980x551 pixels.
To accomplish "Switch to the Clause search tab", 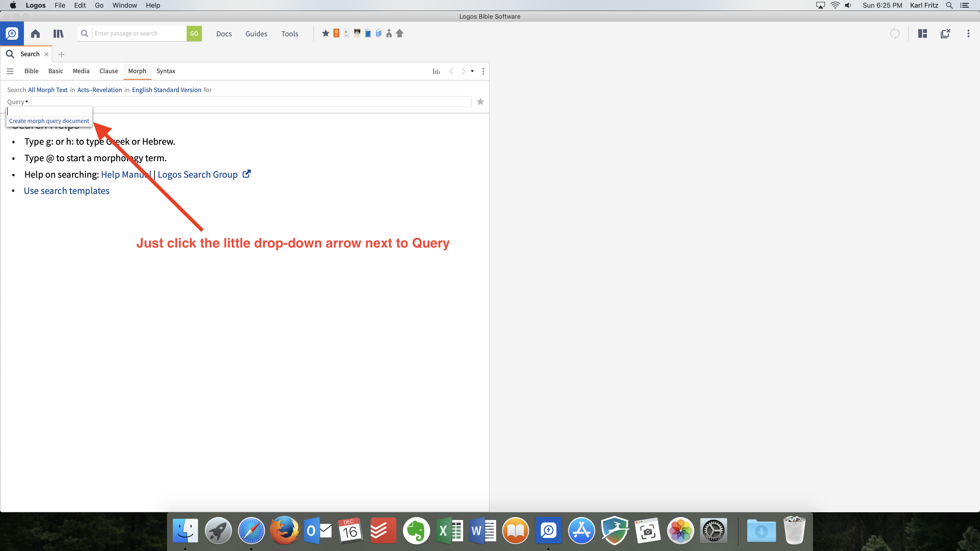I will (109, 71).
